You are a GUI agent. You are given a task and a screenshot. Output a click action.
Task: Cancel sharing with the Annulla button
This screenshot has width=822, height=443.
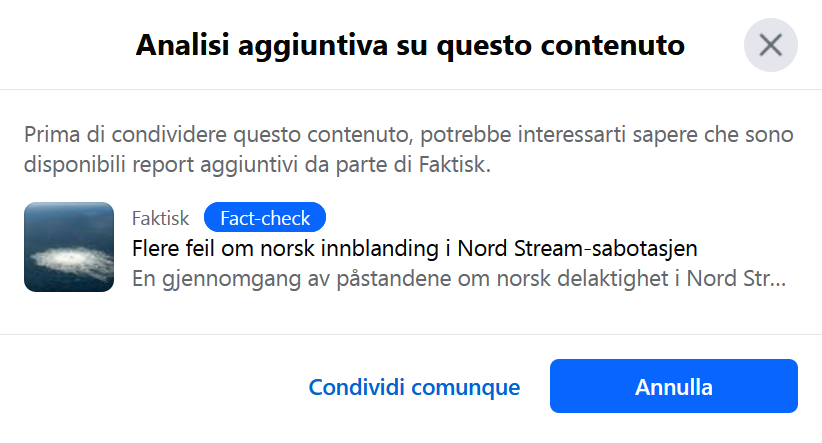pyautogui.click(x=674, y=386)
